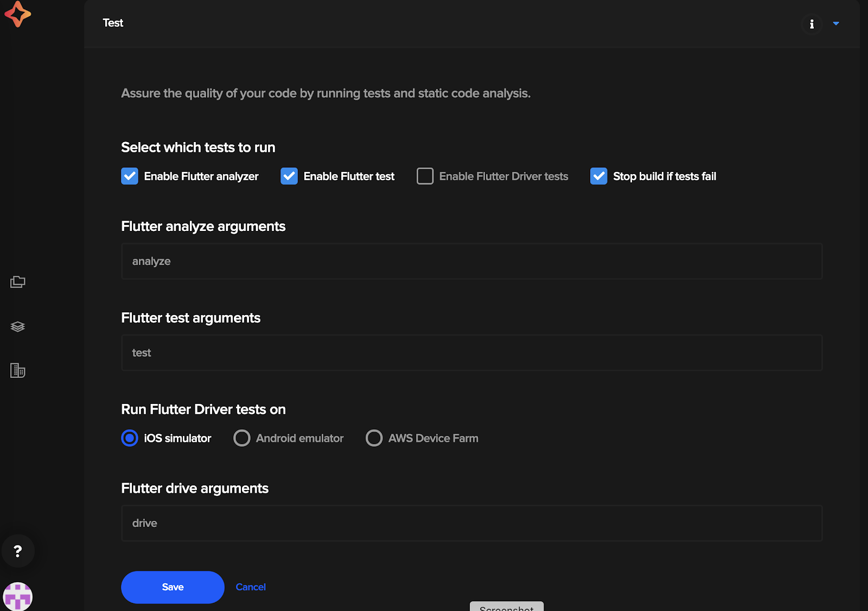Click the Flutter test arguments field
868x611 pixels.
[x=471, y=353]
